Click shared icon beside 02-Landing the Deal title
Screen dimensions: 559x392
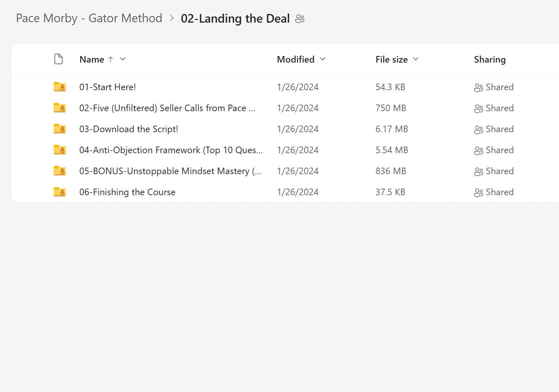click(x=300, y=19)
